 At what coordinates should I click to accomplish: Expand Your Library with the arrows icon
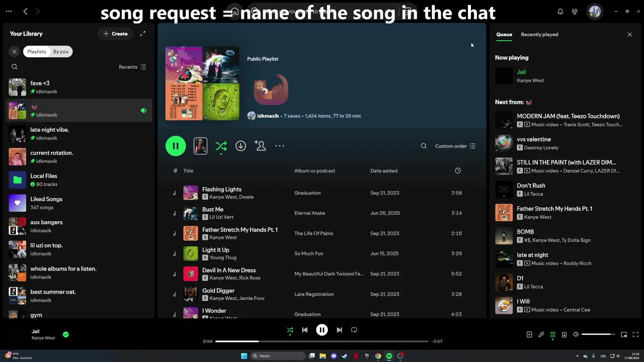[143, 34]
